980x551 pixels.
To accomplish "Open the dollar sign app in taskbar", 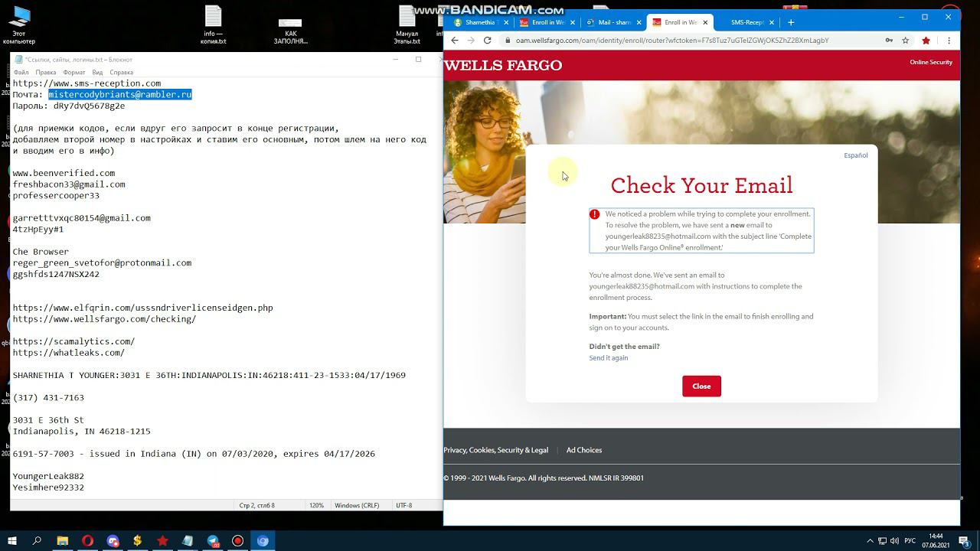I will pos(137,541).
